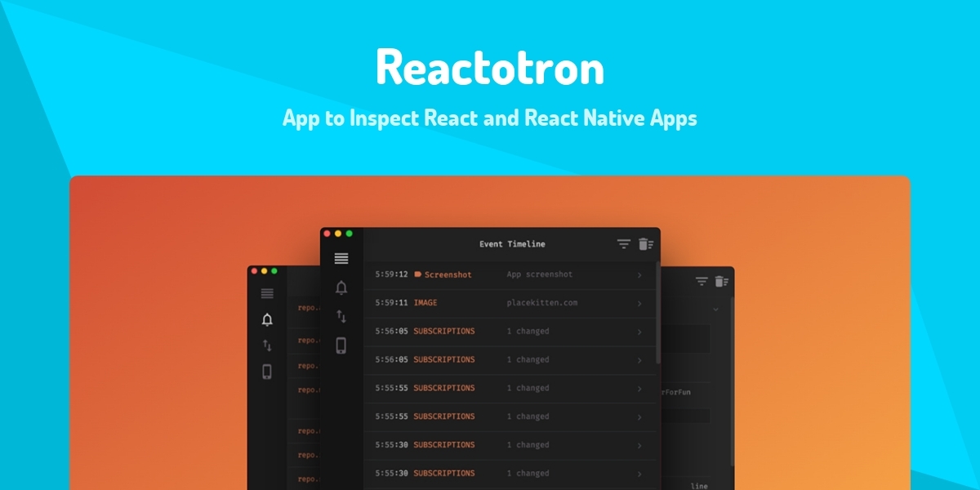The width and height of the screenshot is (980, 490).
Task: Select the Timeline bell icon in the sidebar
Action: click(341, 287)
